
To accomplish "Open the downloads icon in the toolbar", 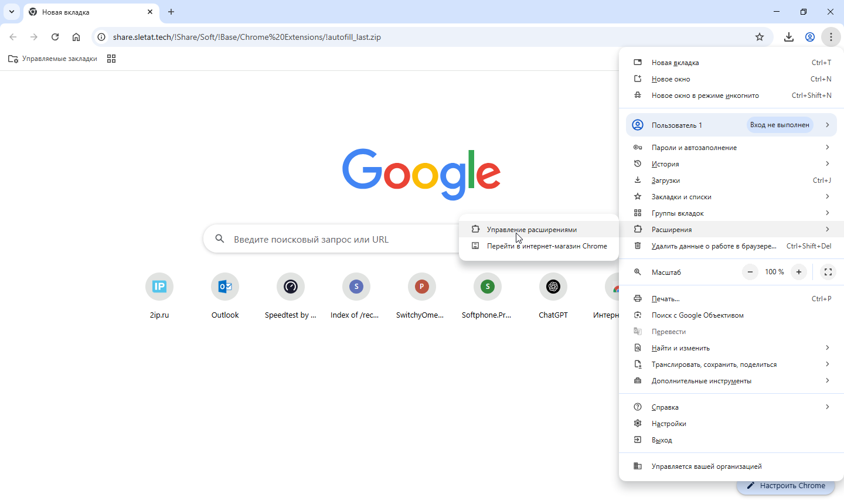I will tap(789, 37).
